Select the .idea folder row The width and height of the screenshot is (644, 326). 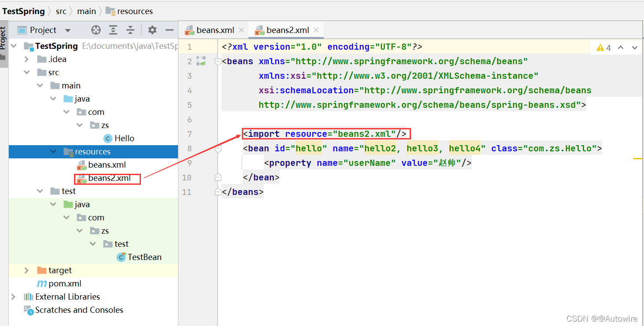coord(93,59)
